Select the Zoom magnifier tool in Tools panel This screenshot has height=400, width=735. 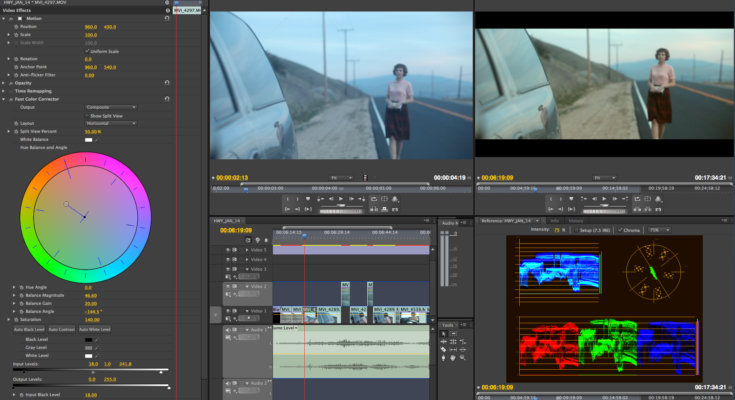coord(463,358)
